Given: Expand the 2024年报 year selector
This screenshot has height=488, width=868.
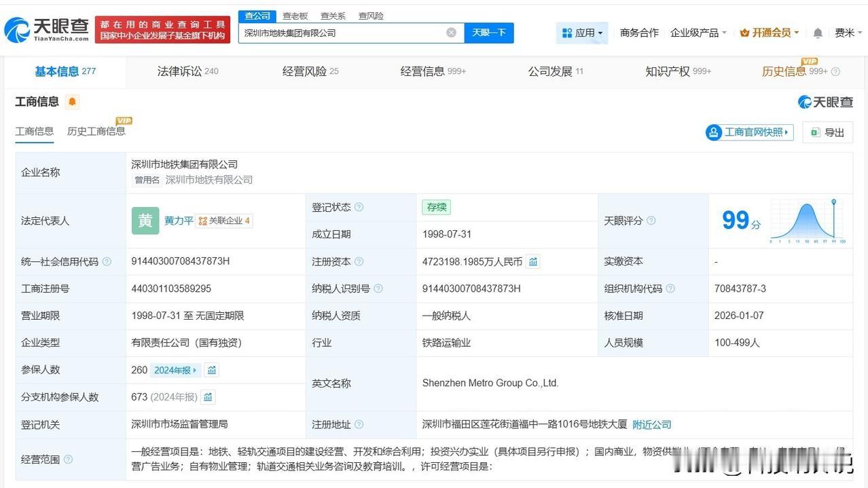Looking at the screenshot, I should [x=175, y=370].
